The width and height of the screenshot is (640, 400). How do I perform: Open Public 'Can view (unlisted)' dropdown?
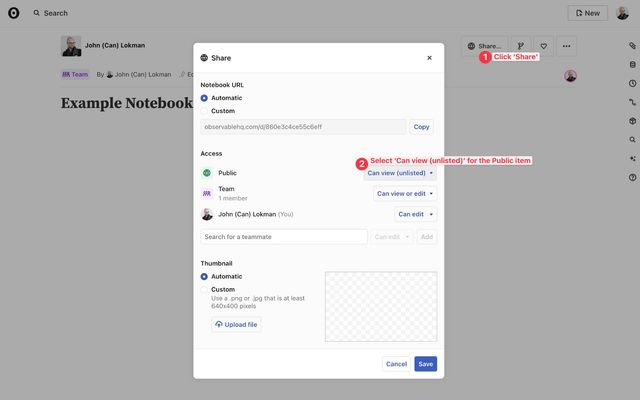pos(399,173)
